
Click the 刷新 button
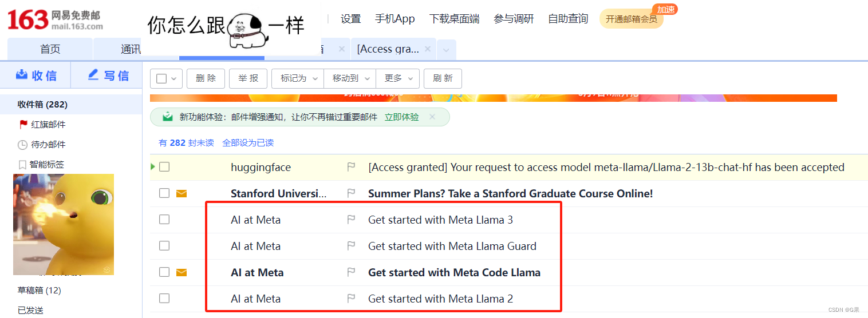click(x=443, y=78)
